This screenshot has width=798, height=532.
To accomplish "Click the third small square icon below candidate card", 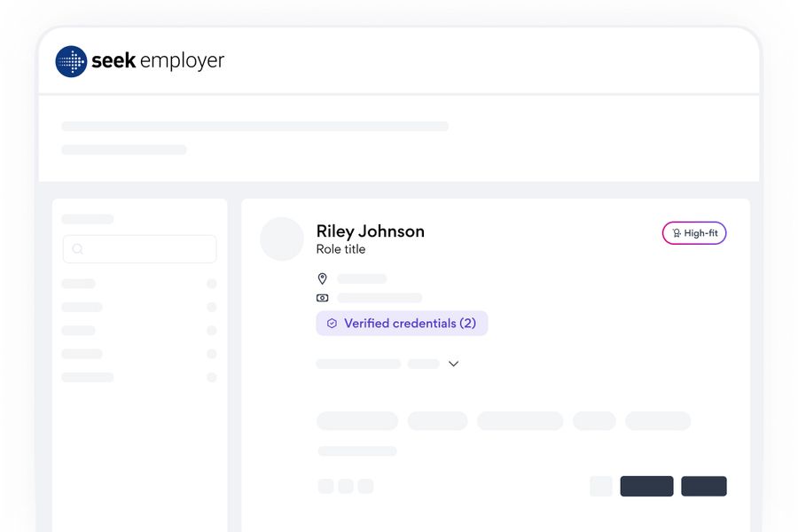I will [x=365, y=486].
